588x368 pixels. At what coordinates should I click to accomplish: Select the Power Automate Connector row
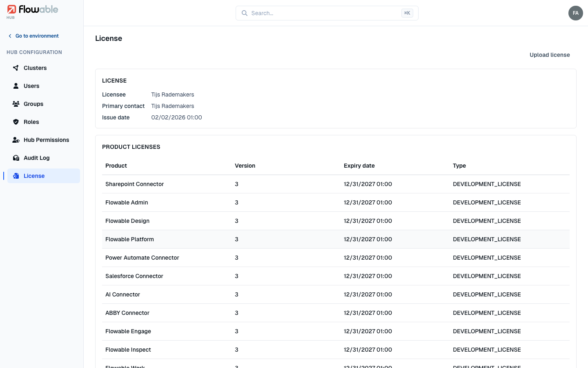[336, 258]
